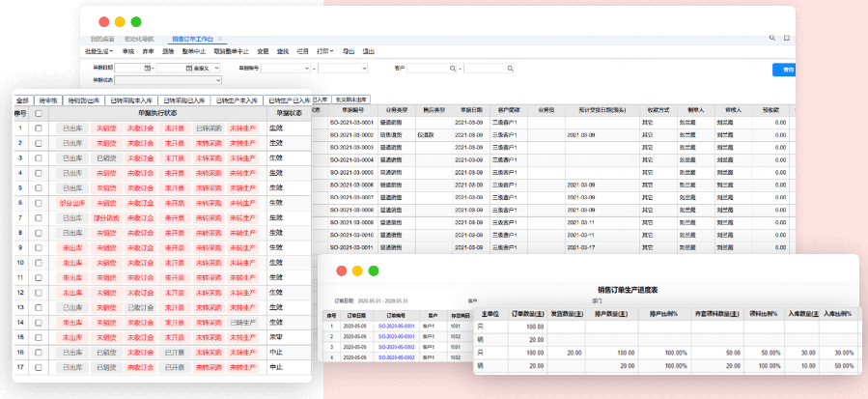The width and height of the screenshot is (868, 399).
Task: Click the 部分出库 status tag in row 6
Action: coord(72,203)
